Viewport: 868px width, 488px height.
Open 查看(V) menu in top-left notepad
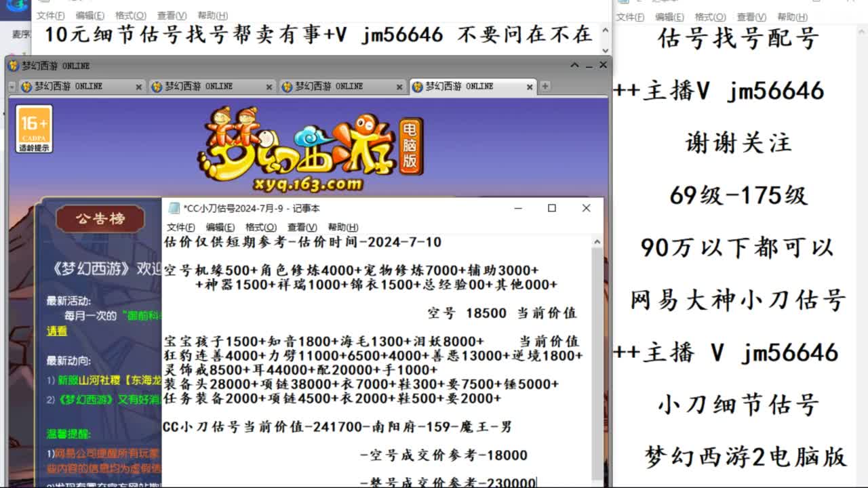click(x=172, y=16)
